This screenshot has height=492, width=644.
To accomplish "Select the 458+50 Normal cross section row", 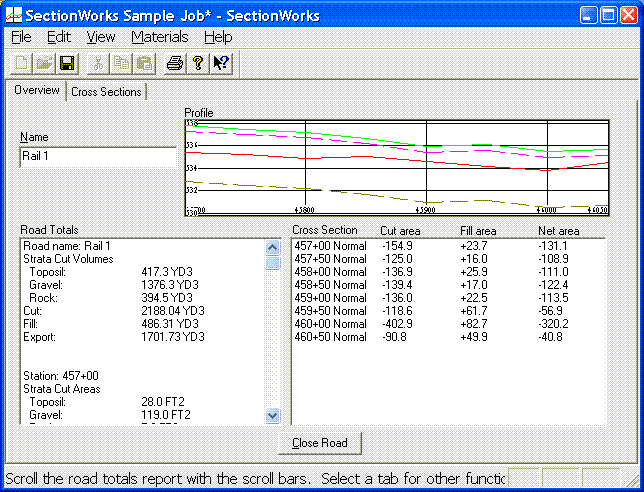I will click(448, 285).
